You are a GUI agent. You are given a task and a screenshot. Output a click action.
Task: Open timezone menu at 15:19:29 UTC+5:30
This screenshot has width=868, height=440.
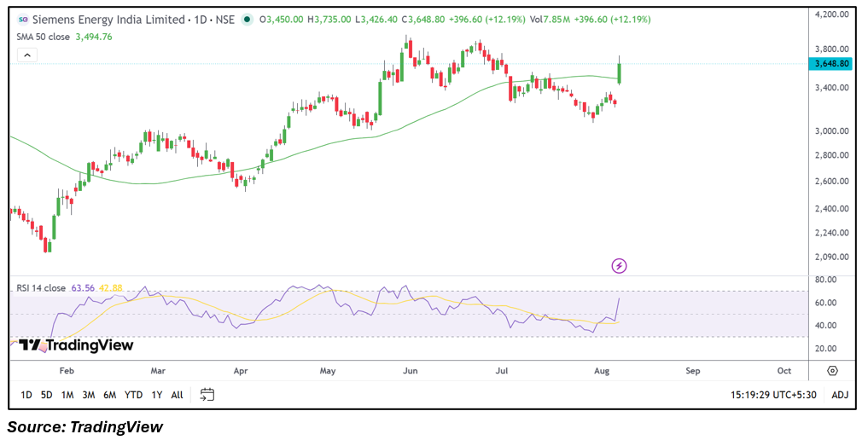pos(772,395)
